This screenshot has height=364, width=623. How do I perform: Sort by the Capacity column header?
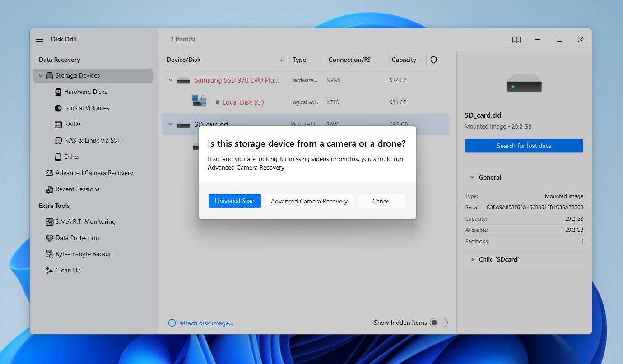[x=404, y=60]
